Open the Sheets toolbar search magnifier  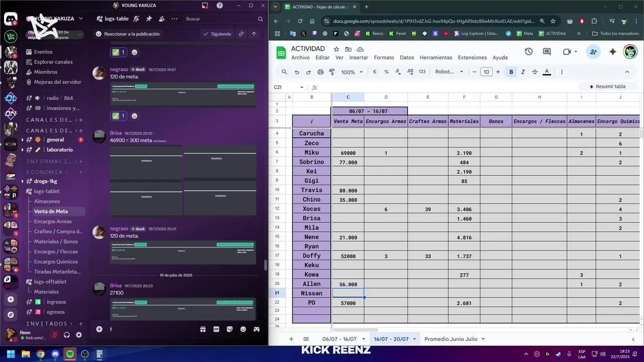click(x=284, y=72)
